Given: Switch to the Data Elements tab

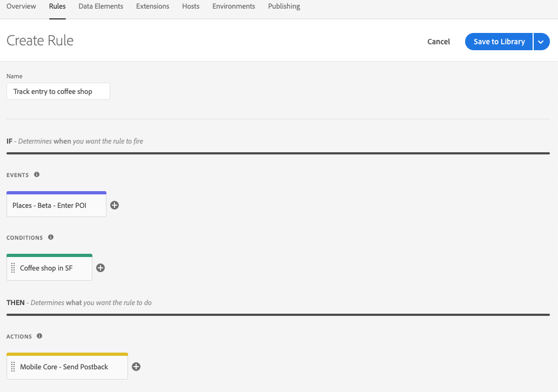Looking at the screenshot, I should [x=100, y=6].
